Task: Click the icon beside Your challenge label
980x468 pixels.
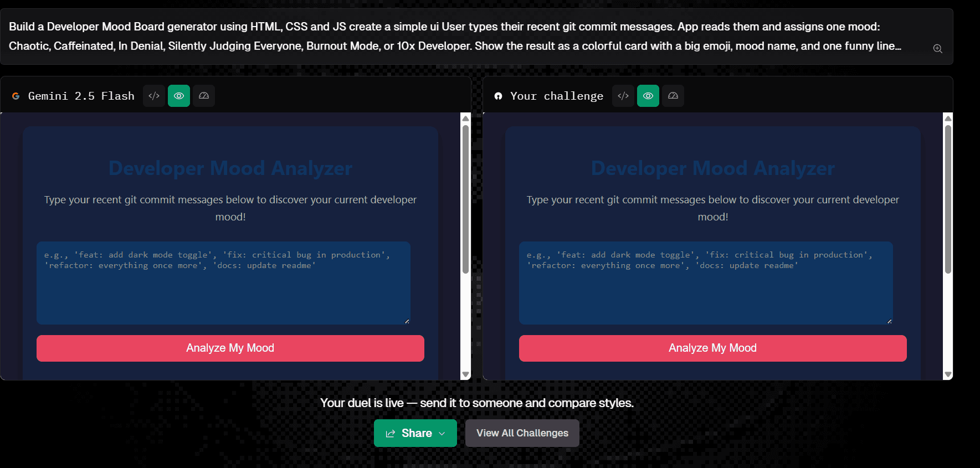Action: coord(498,96)
